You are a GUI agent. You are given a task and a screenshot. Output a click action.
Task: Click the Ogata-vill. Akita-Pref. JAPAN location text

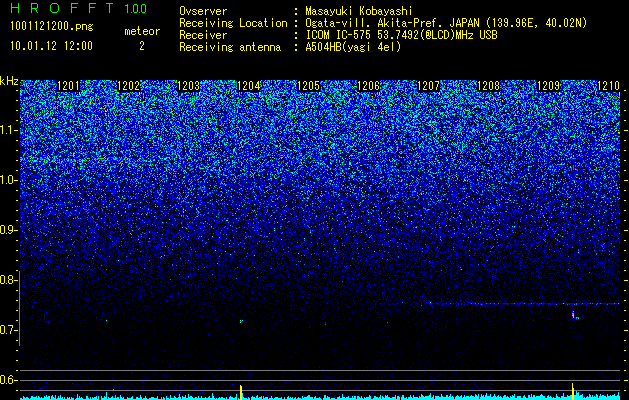(x=446, y=23)
